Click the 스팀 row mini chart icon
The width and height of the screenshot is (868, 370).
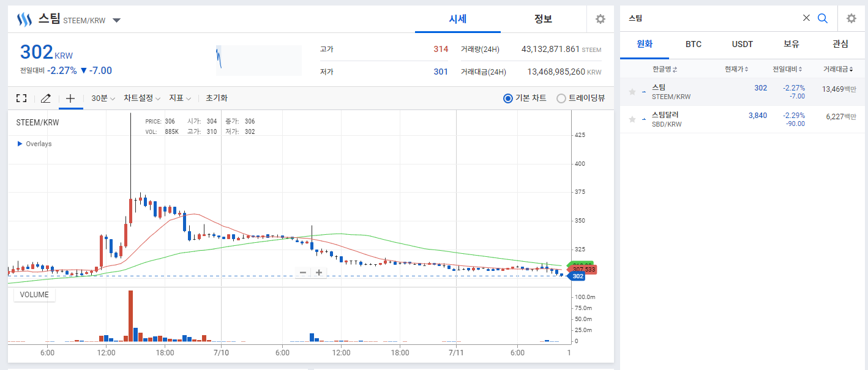tap(644, 92)
